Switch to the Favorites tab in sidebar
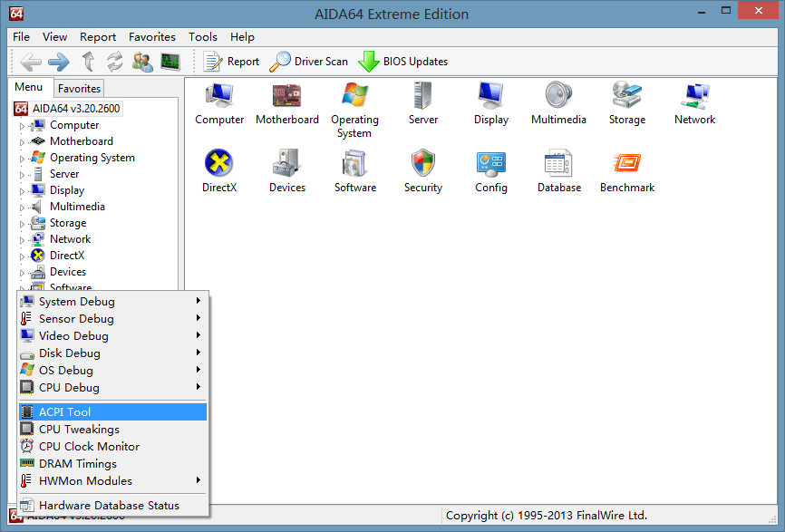Image resolution: width=785 pixels, height=532 pixels. (x=79, y=89)
